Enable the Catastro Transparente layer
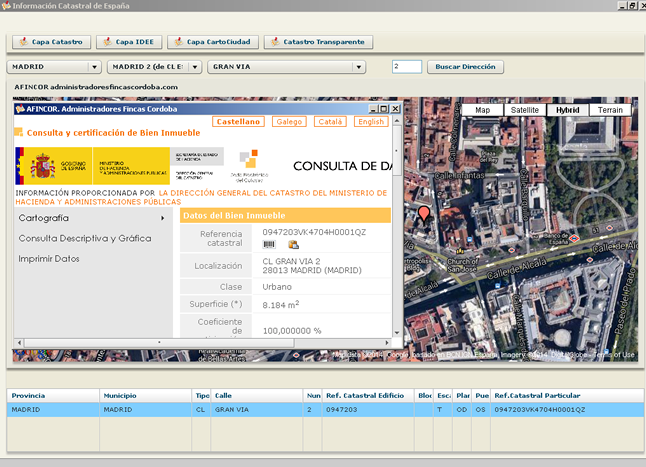 (x=318, y=42)
